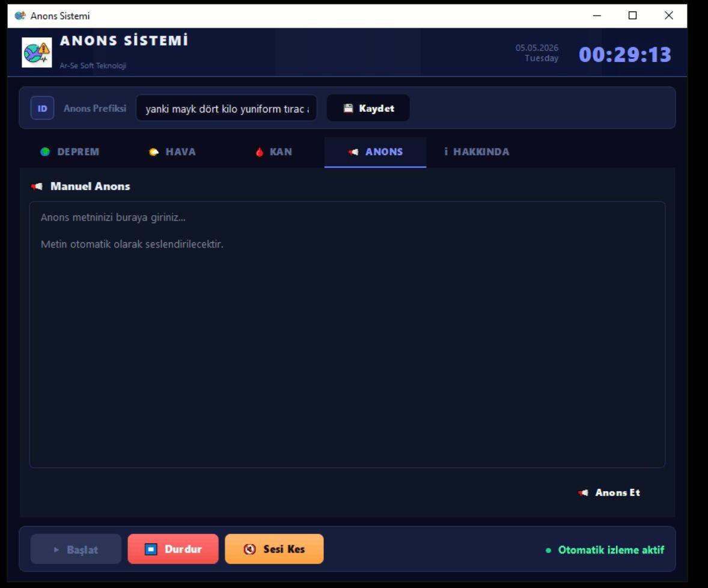The height and width of the screenshot is (588, 708).
Task: Click the muted speaker icon on Sesi Kes
Action: 249,549
